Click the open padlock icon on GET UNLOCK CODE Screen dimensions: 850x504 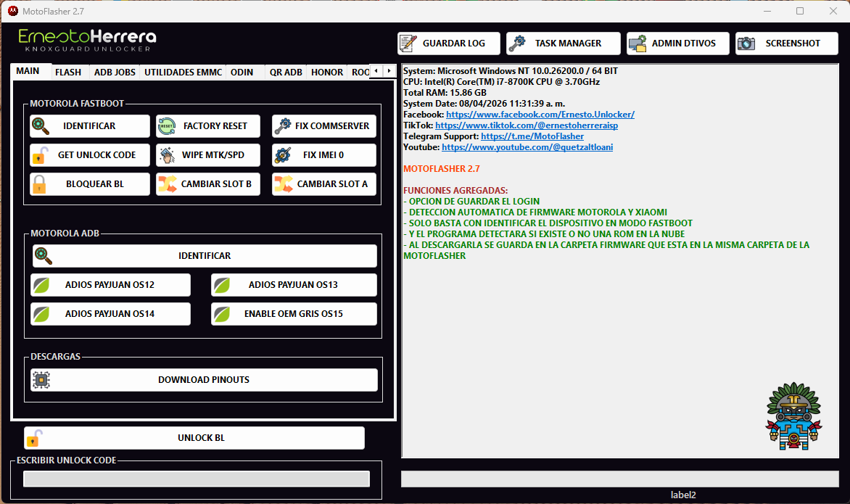pos(40,155)
